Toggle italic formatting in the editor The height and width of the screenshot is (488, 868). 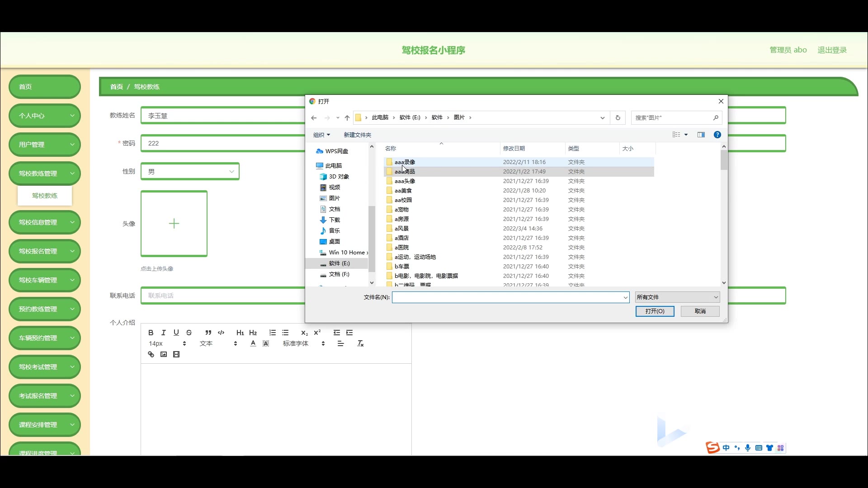pyautogui.click(x=164, y=333)
